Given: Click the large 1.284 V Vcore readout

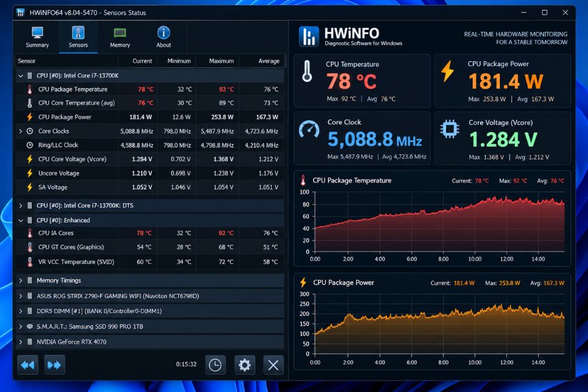Looking at the screenshot, I should (503, 140).
